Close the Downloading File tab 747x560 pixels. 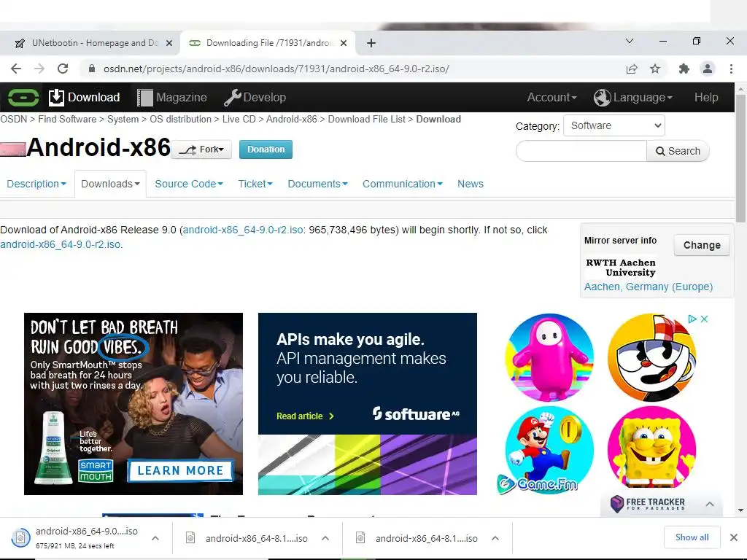click(344, 43)
